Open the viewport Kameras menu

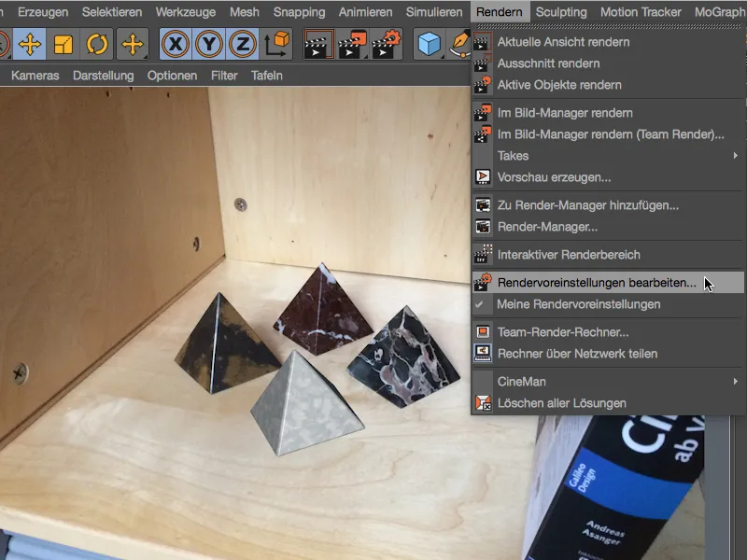pyautogui.click(x=35, y=76)
